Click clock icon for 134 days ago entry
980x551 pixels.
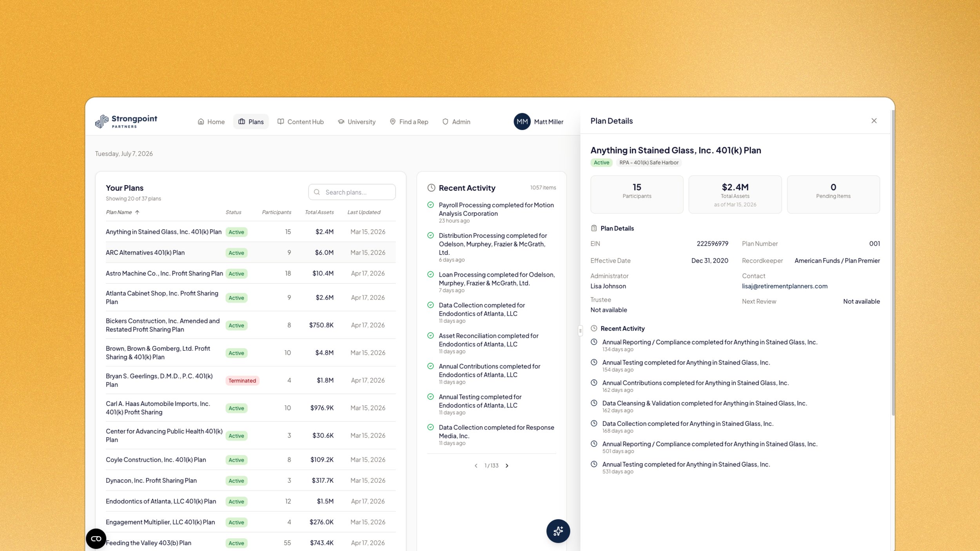(594, 342)
